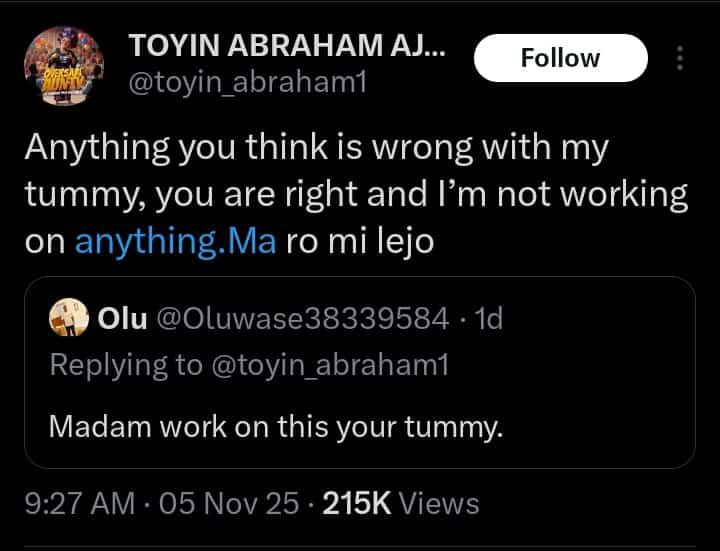
Task: Click the main tweet text starting 'Anything you think'
Action: click(x=316, y=148)
